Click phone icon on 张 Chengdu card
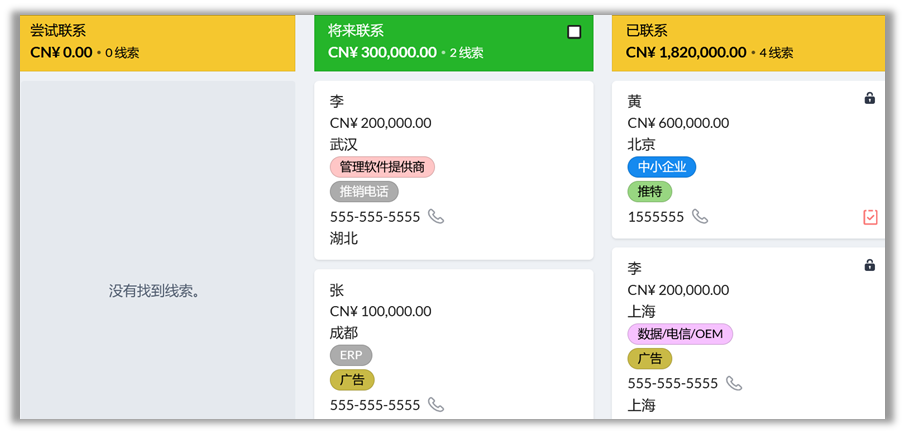This screenshot has height=434, width=905. (x=436, y=405)
